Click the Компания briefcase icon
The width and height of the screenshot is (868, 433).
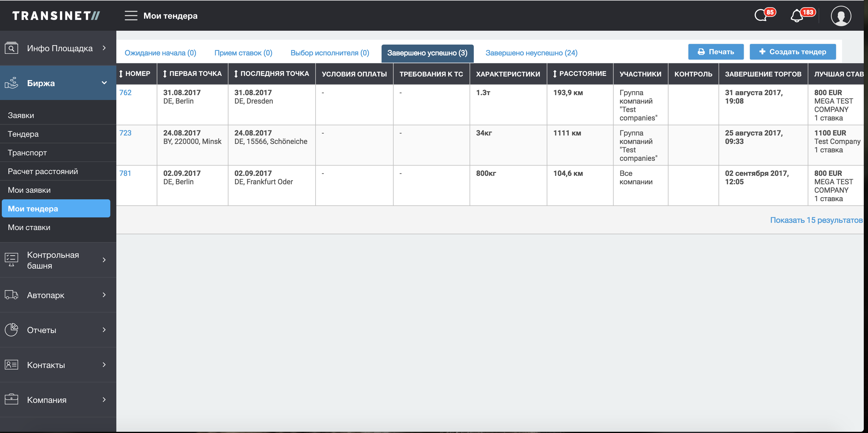click(11, 399)
